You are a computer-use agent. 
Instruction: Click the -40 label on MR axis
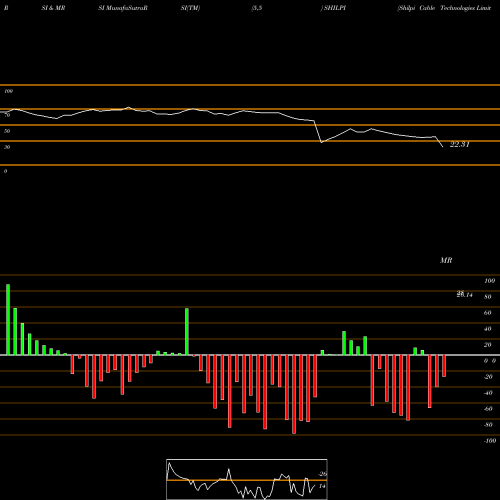pos(488,393)
